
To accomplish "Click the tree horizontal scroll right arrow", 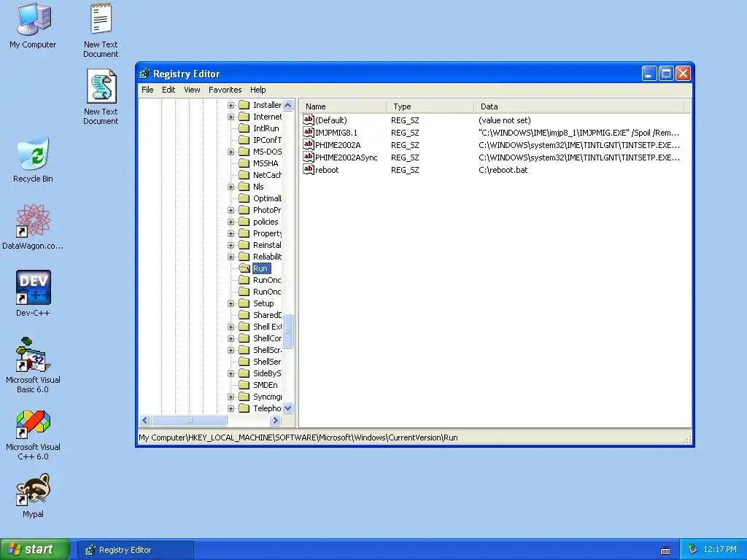I will 275,421.
